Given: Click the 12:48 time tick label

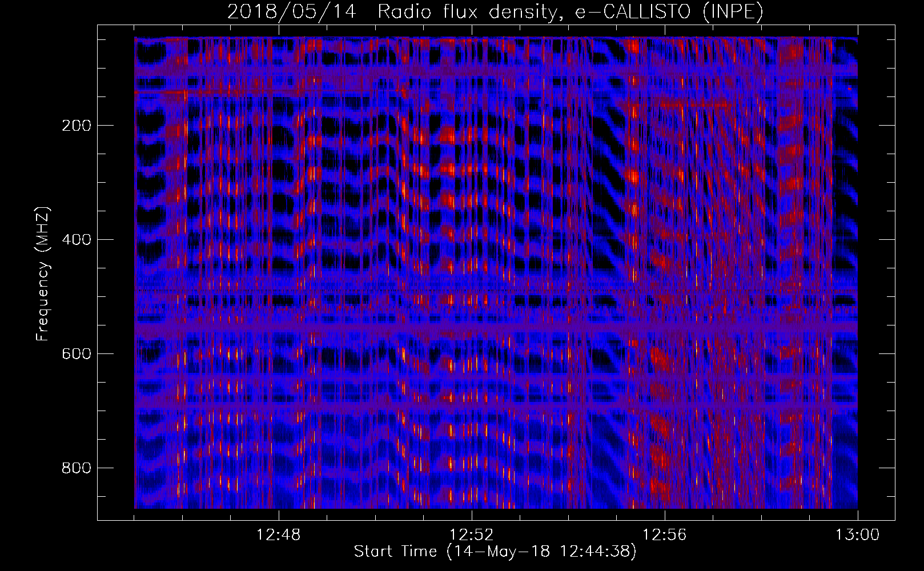Looking at the screenshot, I should pyautogui.click(x=279, y=535).
